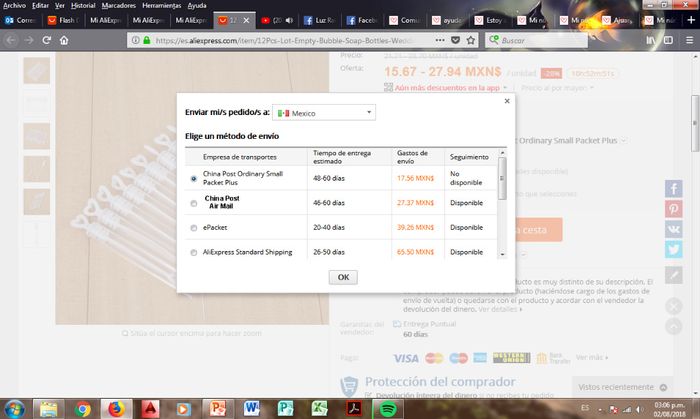This screenshot has height=419, width=700.
Task: Open Microsoft Word from taskbar
Action: click(252, 409)
